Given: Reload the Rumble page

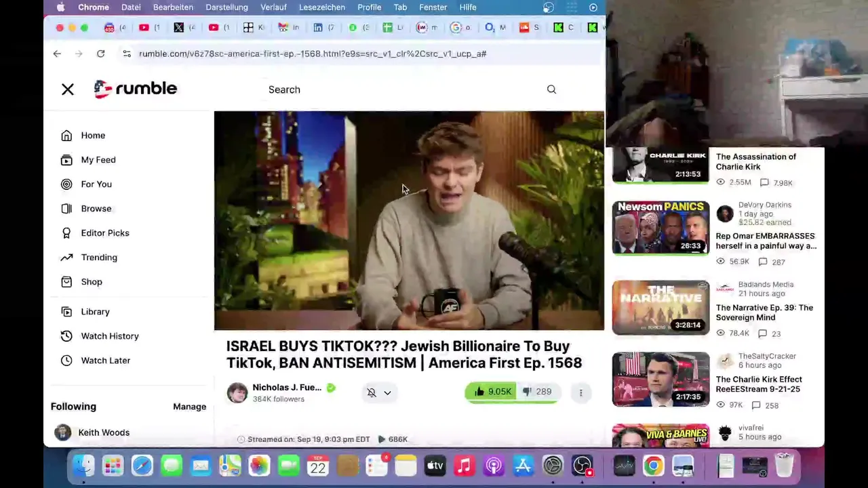Looking at the screenshot, I should pyautogui.click(x=100, y=54).
